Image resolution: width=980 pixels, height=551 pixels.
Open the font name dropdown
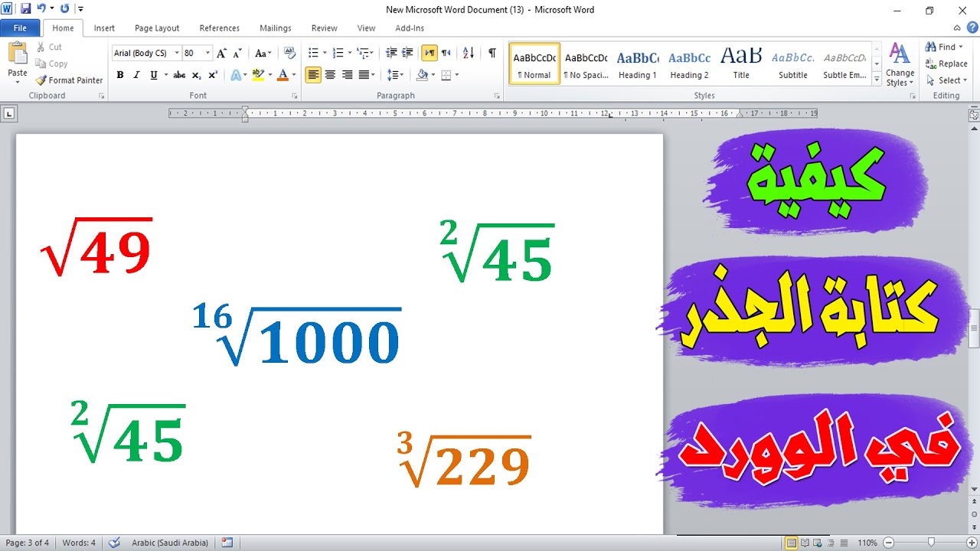(177, 53)
